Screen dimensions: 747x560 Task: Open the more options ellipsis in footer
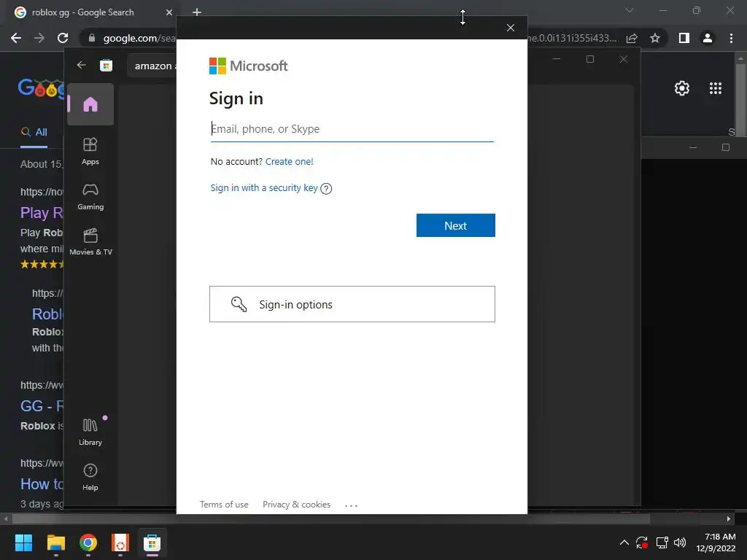pyautogui.click(x=351, y=505)
